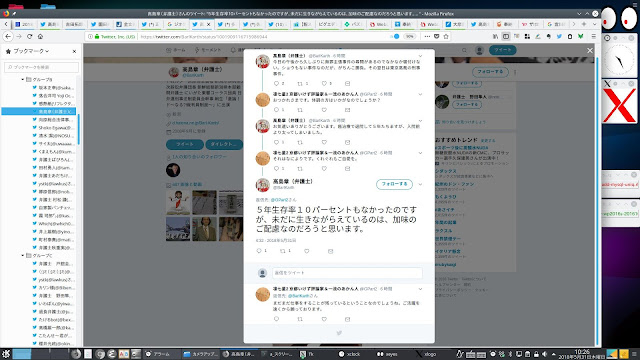Click the top フォローする button behind the overlay

point(490,72)
